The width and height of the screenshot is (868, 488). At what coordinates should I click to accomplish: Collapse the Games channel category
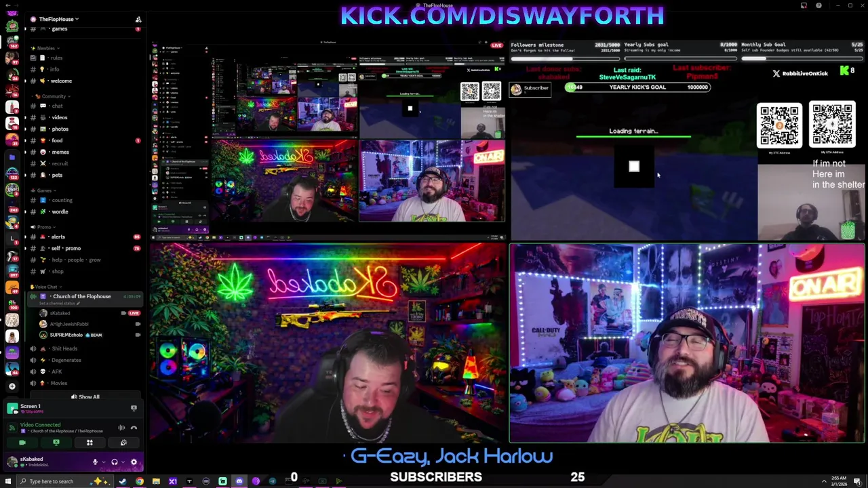(x=42, y=190)
